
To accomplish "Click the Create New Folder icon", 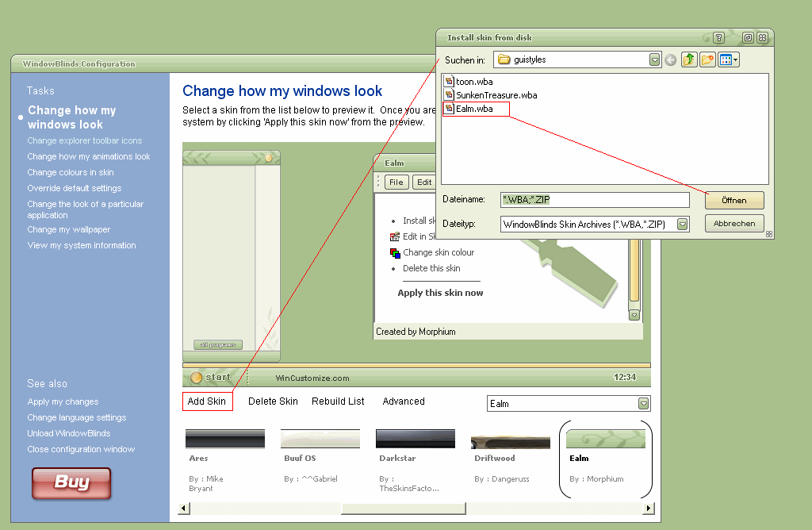I will click(x=707, y=60).
